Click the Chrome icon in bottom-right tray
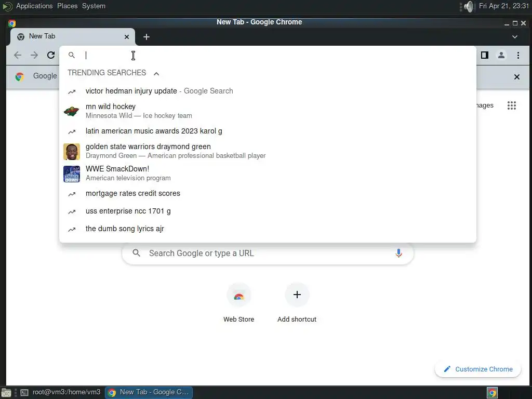This screenshot has width=532, height=399. click(492, 393)
